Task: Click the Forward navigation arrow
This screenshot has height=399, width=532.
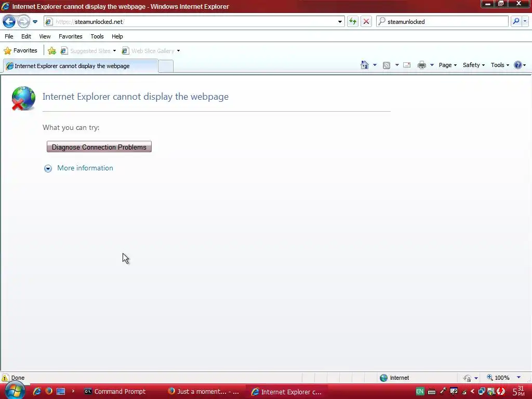Action: point(23,22)
